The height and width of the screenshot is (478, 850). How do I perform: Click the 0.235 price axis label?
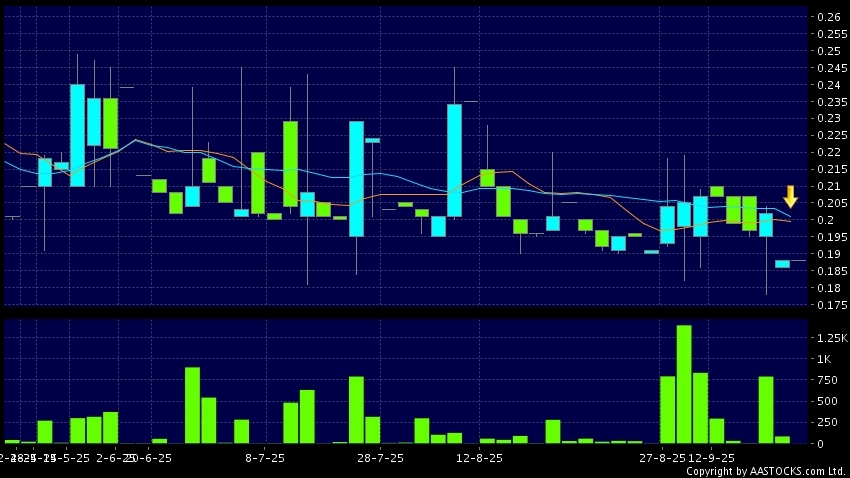click(x=832, y=101)
